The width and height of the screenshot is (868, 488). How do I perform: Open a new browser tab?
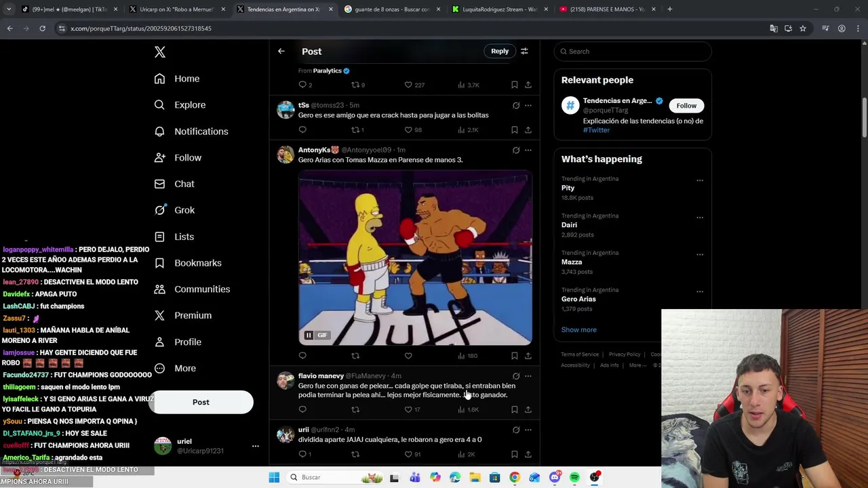669,9
